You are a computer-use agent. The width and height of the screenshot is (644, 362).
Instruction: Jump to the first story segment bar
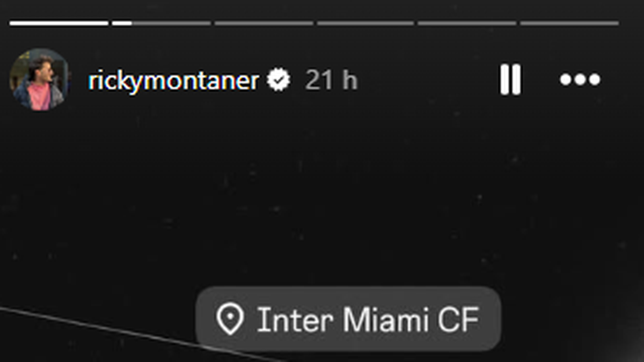pos(59,23)
